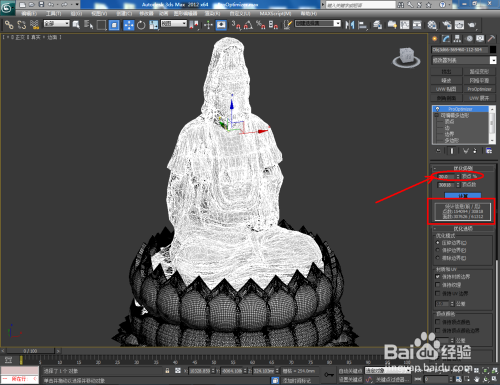Image resolution: width=500 pixels, height=385 pixels.
Task: Switch to Create command panel tab
Action: point(435,39)
